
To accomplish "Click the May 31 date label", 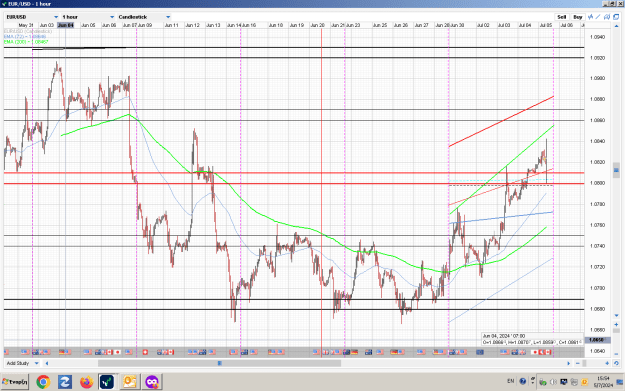I will 26,25.
